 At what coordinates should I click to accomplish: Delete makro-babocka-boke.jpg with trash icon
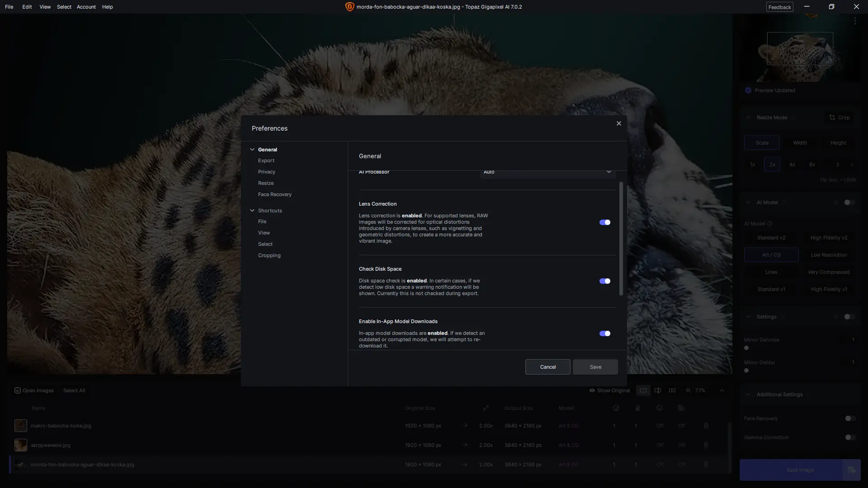pos(706,426)
